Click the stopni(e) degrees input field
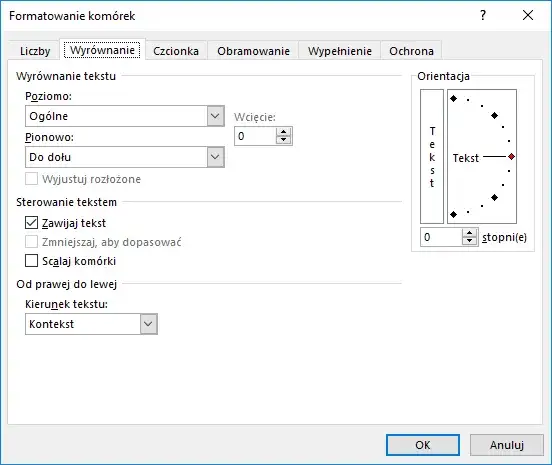Image resolution: width=552 pixels, height=465 pixels. (x=441, y=237)
